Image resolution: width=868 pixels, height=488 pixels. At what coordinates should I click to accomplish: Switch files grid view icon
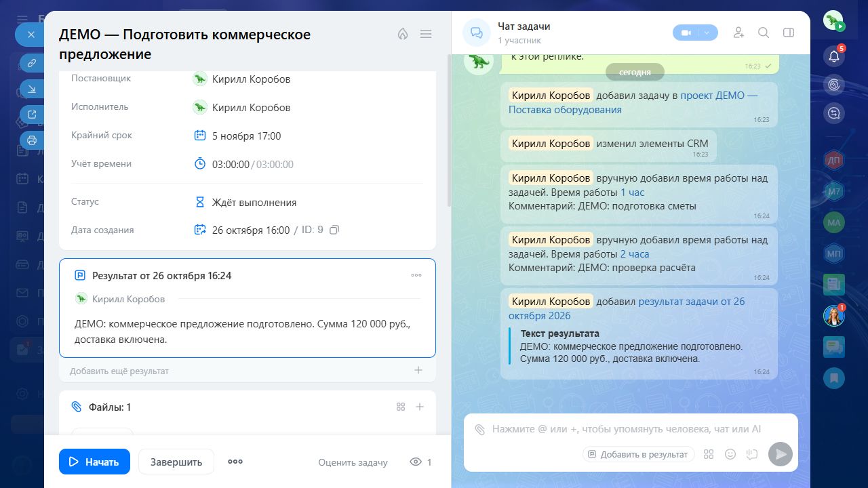pyautogui.click(x=401, y=407)
